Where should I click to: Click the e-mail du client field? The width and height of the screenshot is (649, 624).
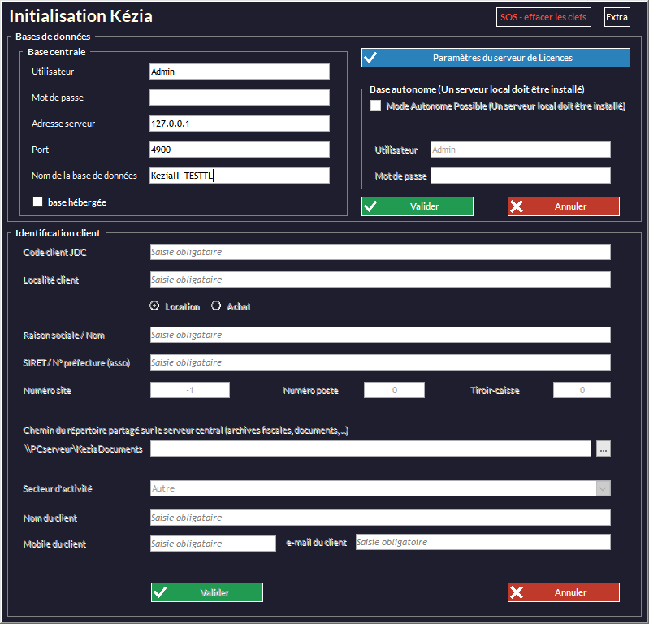pyautogui.click(x=481, y=543)
